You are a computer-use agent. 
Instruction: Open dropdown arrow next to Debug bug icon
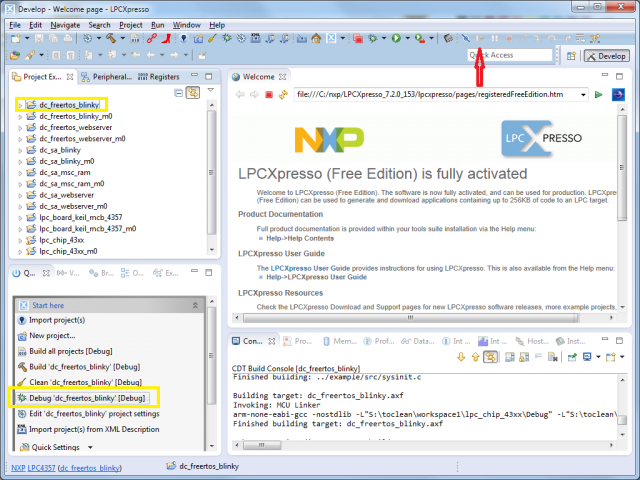[384, 38]
